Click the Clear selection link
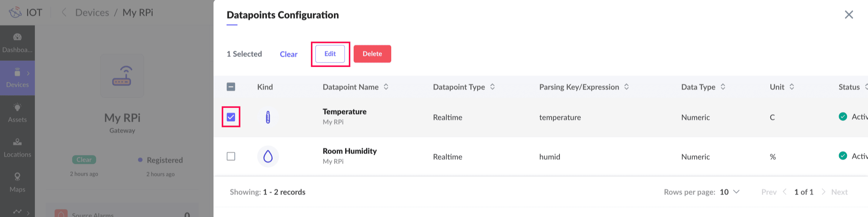The height and width of the screenshot is (217, 868). pos(288,54)
